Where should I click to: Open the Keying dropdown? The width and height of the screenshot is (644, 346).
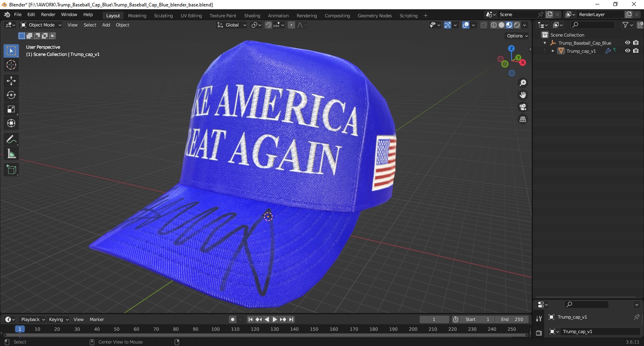(x=58, y=319)
